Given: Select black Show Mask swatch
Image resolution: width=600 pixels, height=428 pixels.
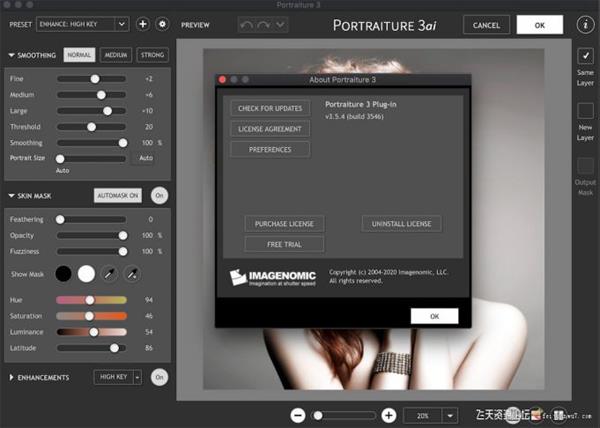Looking at the screenshot, I should (x=63, y=274).
